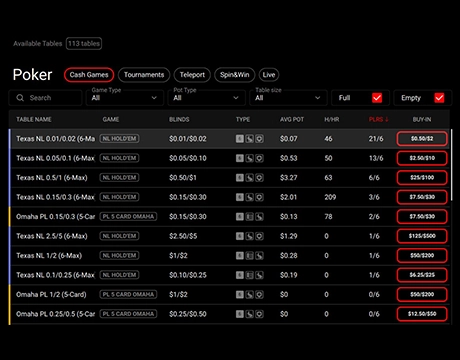Sort by the AVG POT column header
460x360 pixels.
(292, 119)
